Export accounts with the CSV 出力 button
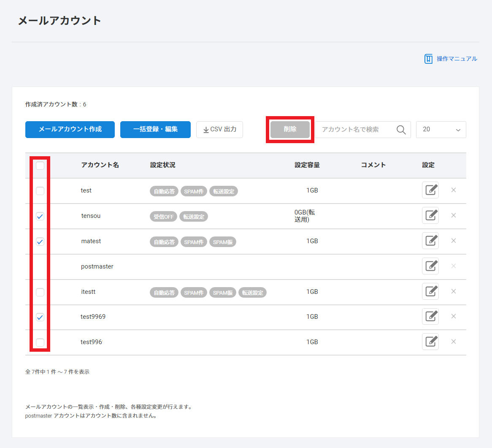This screenshot has width=492, height=448. click(x=219, y=130)
